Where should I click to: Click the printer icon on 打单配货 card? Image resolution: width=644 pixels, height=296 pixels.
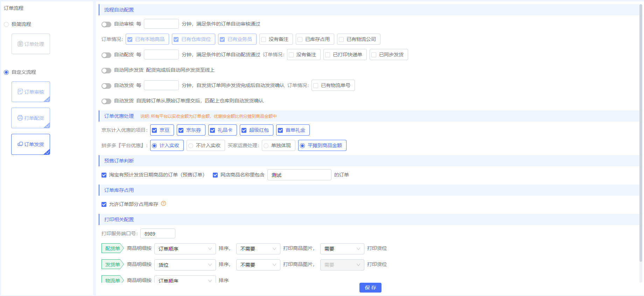[x=20, y=118]
